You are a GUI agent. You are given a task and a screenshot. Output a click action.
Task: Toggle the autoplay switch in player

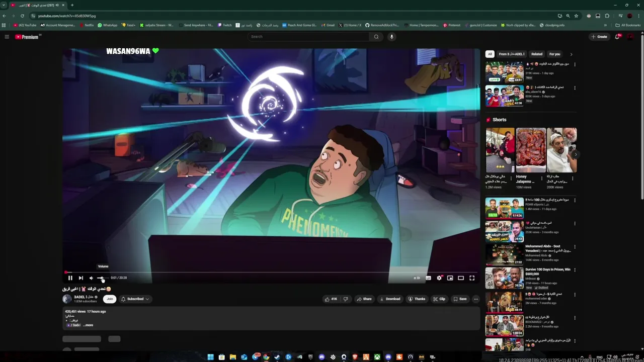tap(417, 278)
